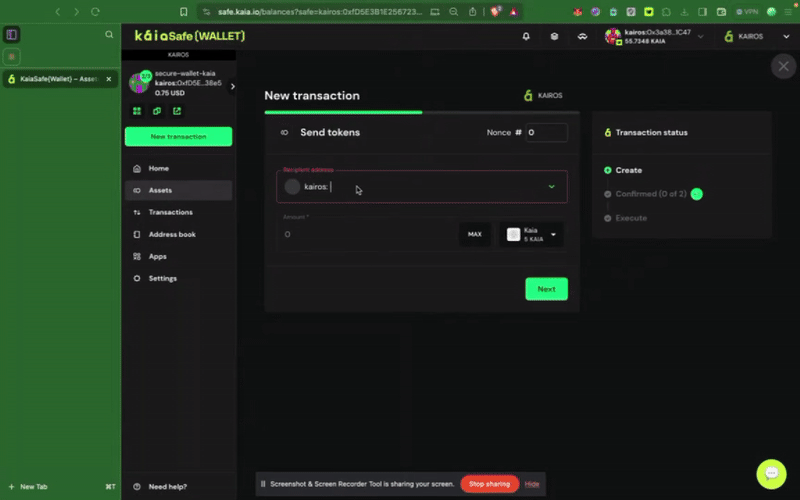Open the WalletConnect icon in header
Image resolution: width=800 pixels, height=500 pixels.
582,36
